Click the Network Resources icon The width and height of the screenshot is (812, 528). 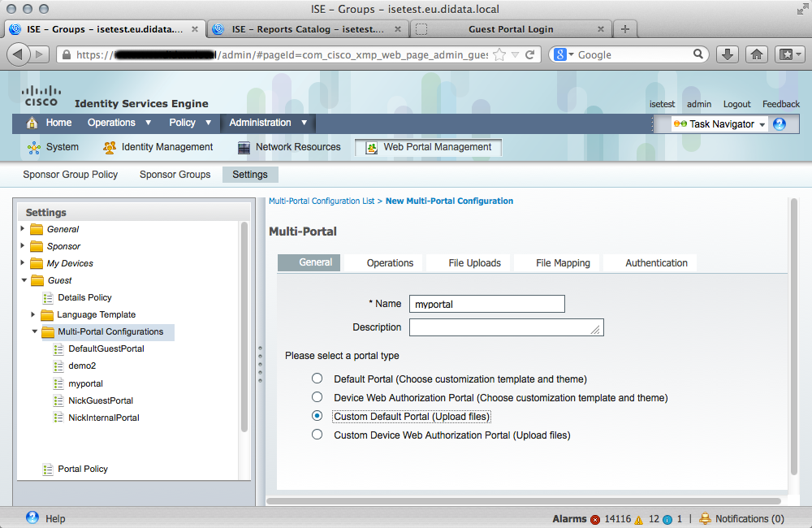(x=244, y=148)
